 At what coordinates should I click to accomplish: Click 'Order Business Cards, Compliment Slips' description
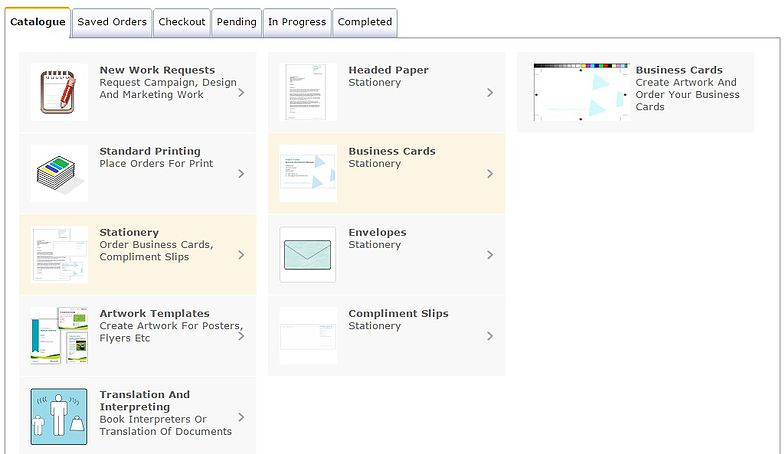click(x=156, y=250)
